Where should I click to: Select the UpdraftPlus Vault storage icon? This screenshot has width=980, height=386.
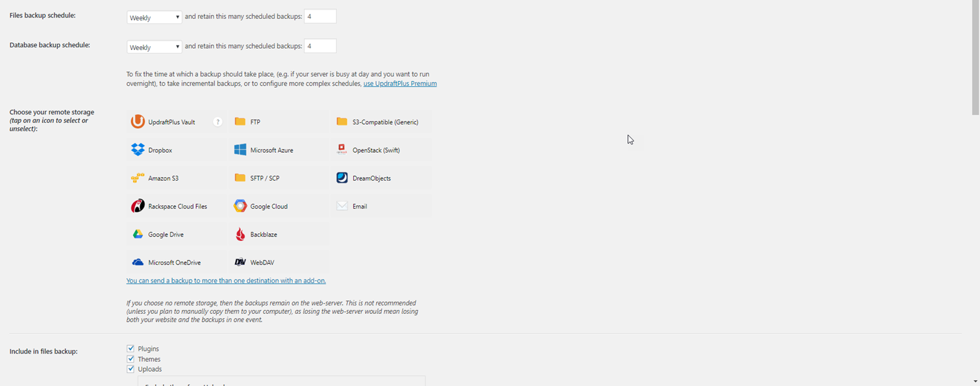coord(138,122)
